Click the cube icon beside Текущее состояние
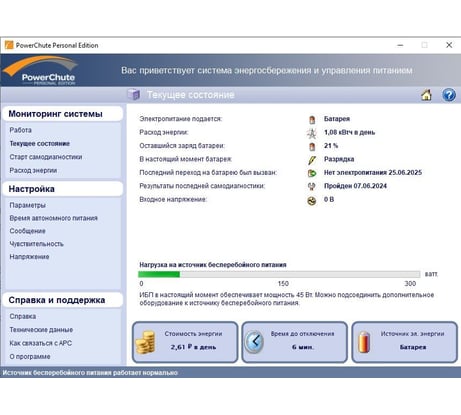 coord(134,95)
